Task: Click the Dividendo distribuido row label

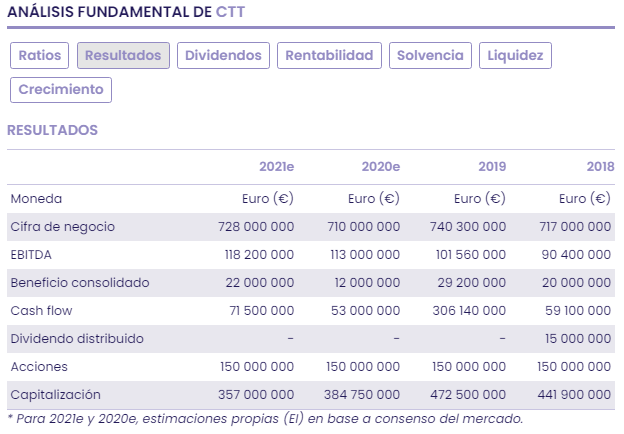Action: point(77,339)
